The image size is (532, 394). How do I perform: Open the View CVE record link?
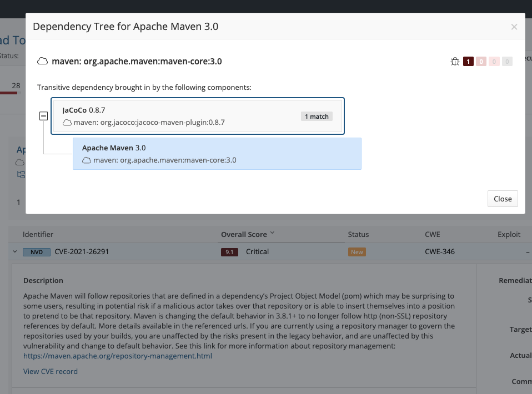(x=50, y=371)
